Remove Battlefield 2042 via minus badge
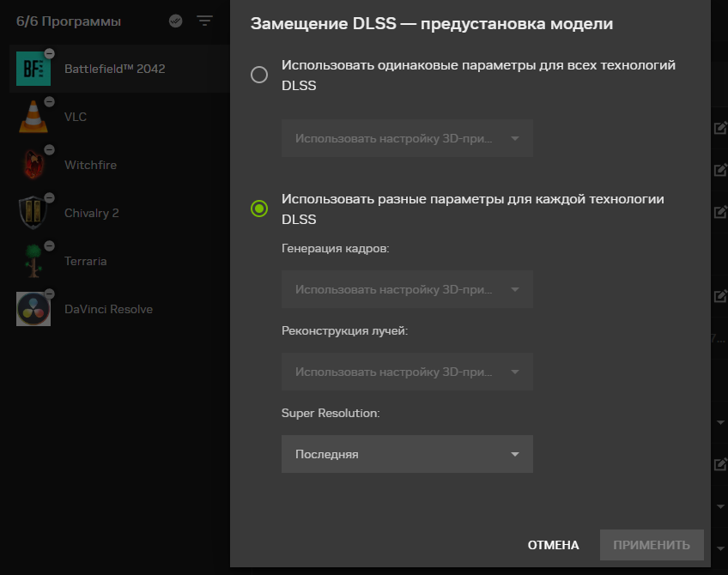 pyautogui.click(x=49, y=54)
